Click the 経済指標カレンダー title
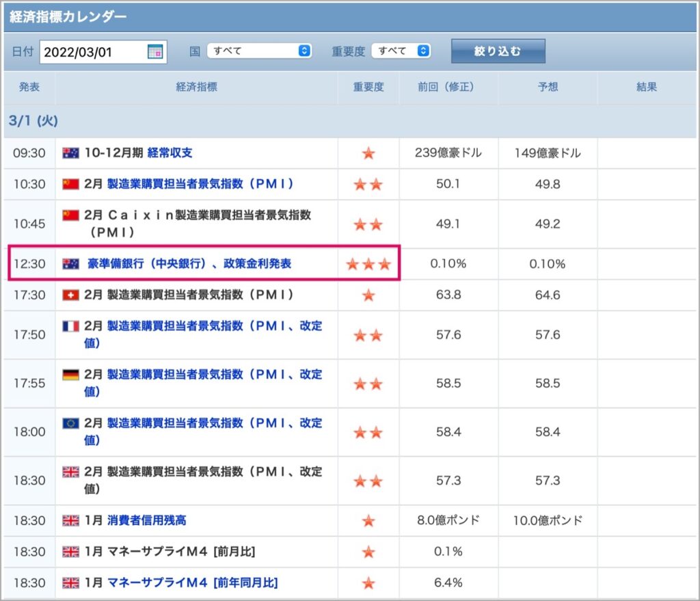The height and width of the screenshot is (601, 700). 68,17
